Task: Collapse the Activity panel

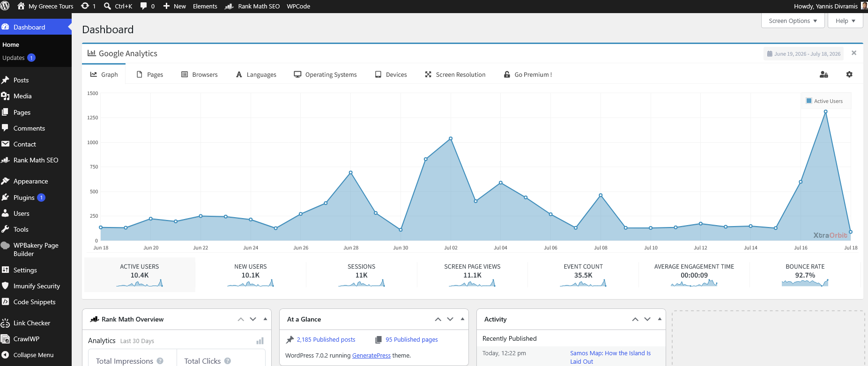Action: click(660, 319)
